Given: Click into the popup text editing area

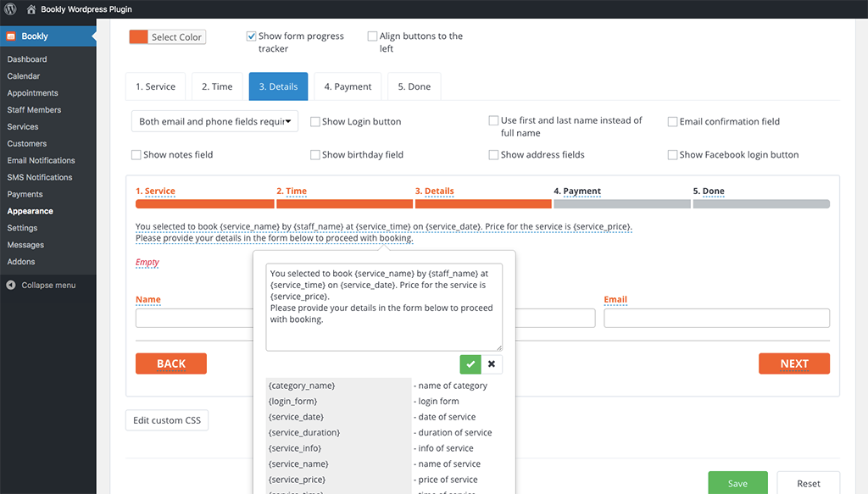Looking at the screenshot, I should point(384,307).
